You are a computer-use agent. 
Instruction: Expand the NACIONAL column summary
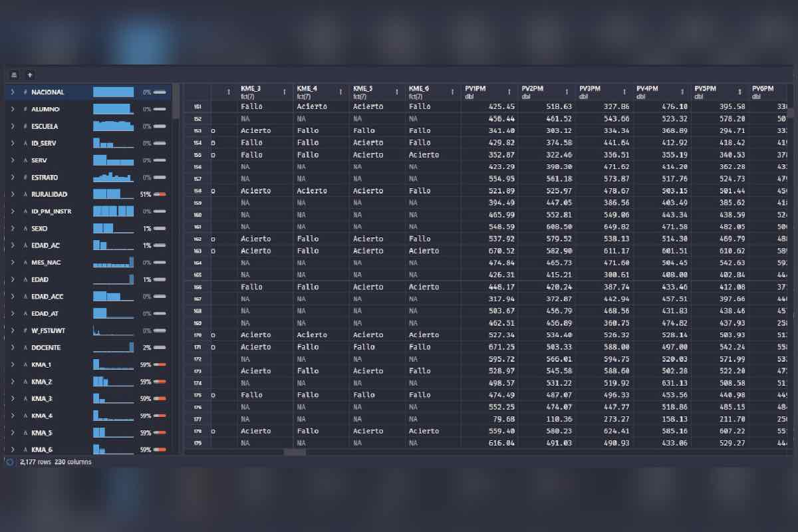tap(13, 92)
